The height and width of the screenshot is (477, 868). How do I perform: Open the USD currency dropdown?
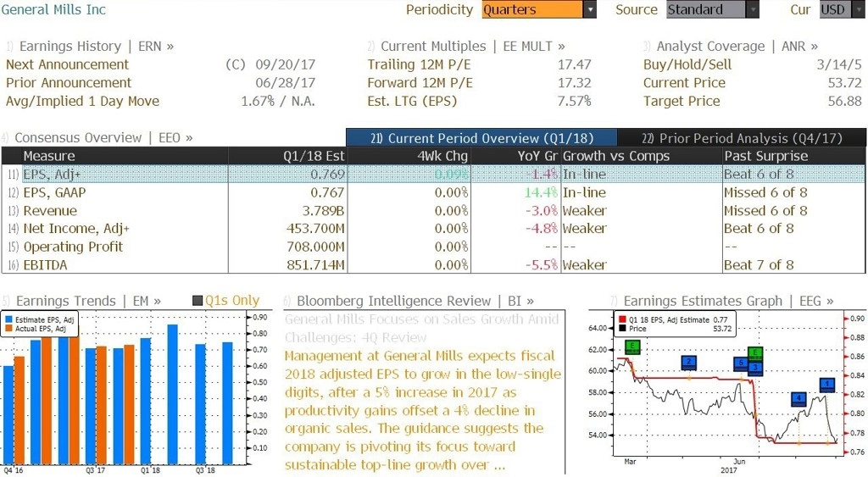pyautogui.click(x=842, y=9)
